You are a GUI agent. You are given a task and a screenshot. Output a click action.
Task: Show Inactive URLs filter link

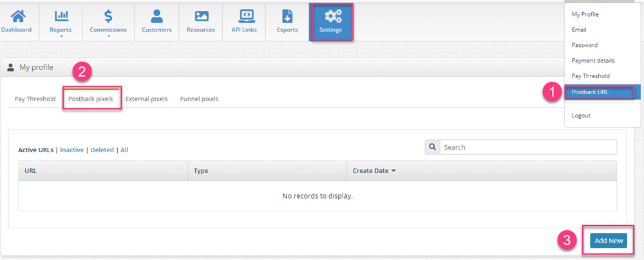pyautogui.click(x=71, y=150)
